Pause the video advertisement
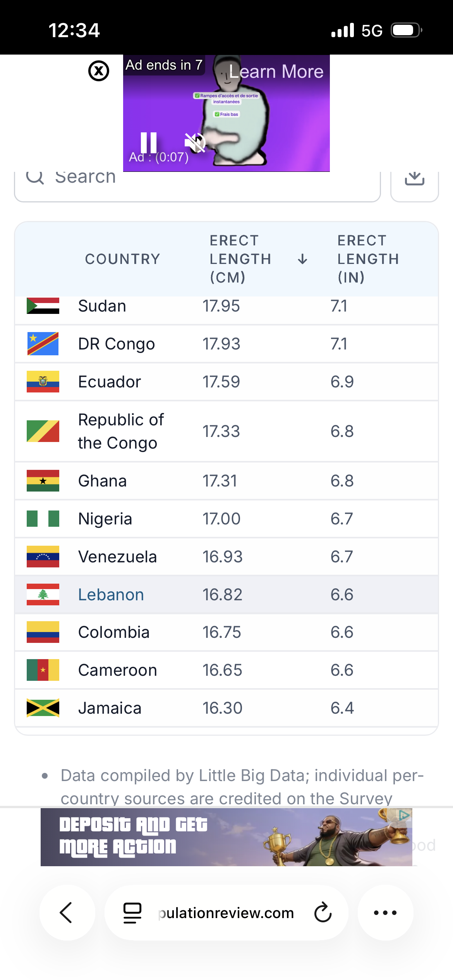453x980 pixels. [149, 142]
